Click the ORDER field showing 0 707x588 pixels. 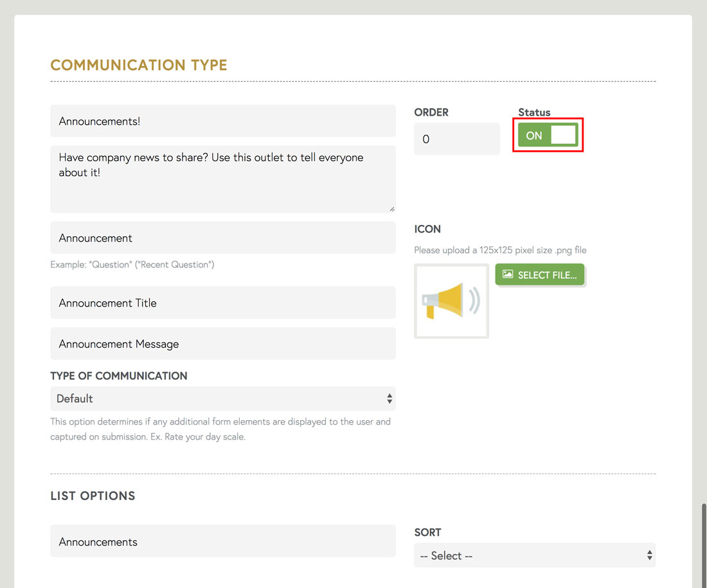click(457, 138)
